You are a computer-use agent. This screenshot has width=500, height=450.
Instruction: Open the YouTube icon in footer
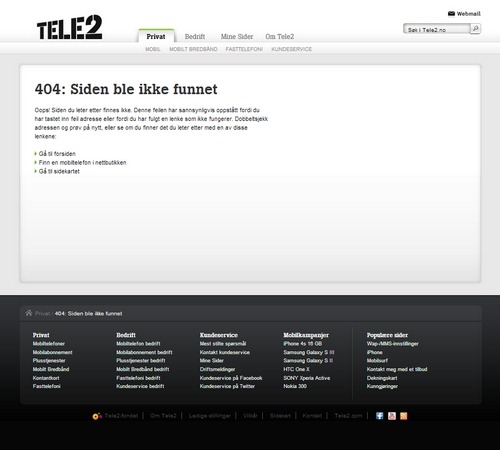392,416
